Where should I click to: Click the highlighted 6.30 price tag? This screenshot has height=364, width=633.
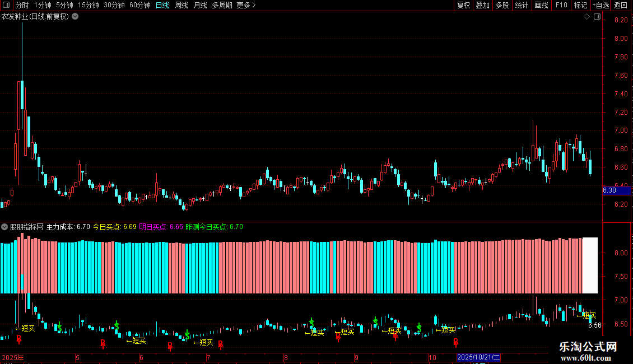pos(616,190)
